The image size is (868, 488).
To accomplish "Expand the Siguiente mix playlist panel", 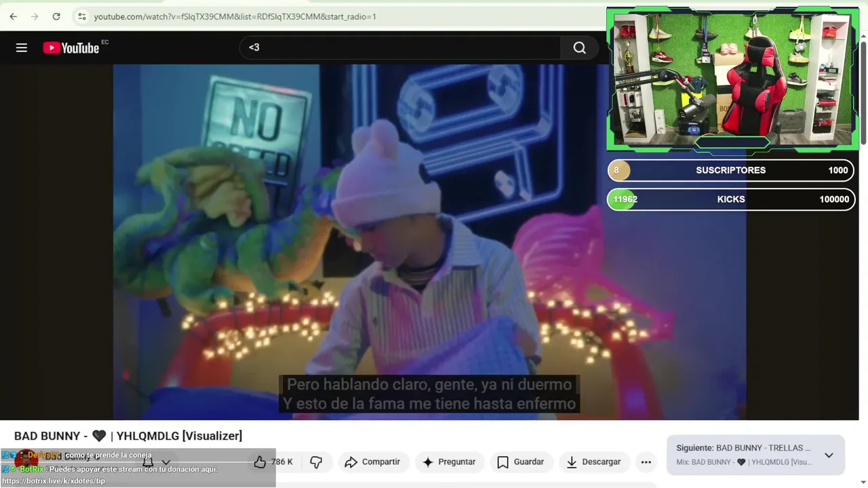I will click(829, 455).
